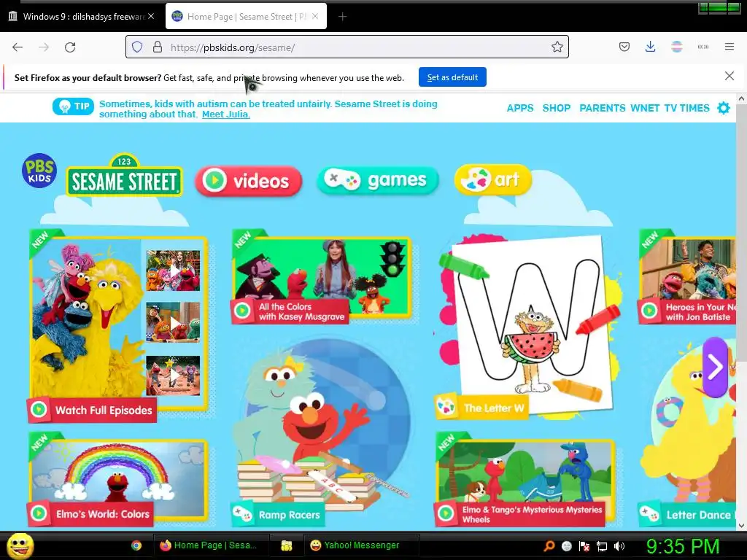Launch the Ramp Racers game
Image resolution: width=747 pixels, height=560 pixels.
click(x=320, y=431)
